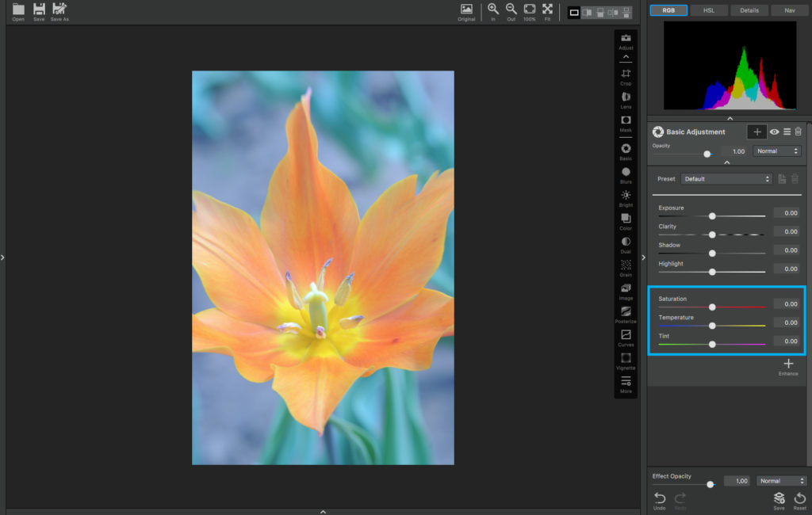Select the Bright tool

(626, 195)
